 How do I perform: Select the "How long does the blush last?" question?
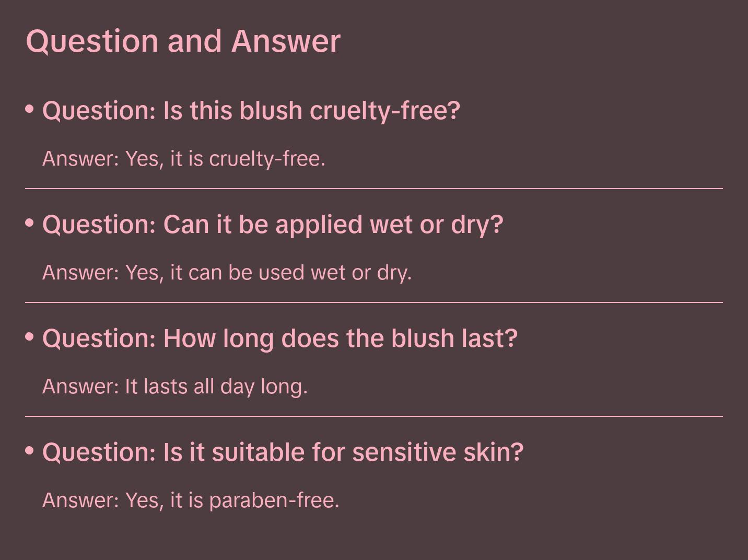coord(279,339)
